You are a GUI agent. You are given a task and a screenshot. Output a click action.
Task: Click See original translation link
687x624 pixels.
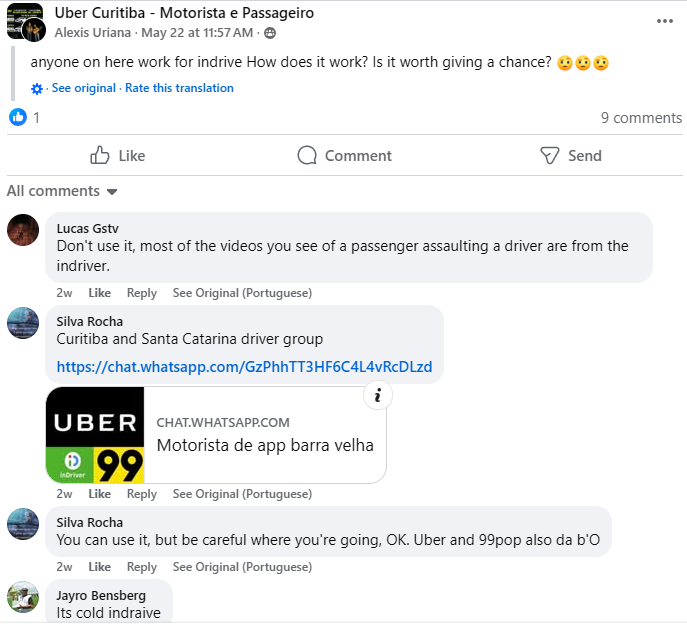click(x=84, y=88)
